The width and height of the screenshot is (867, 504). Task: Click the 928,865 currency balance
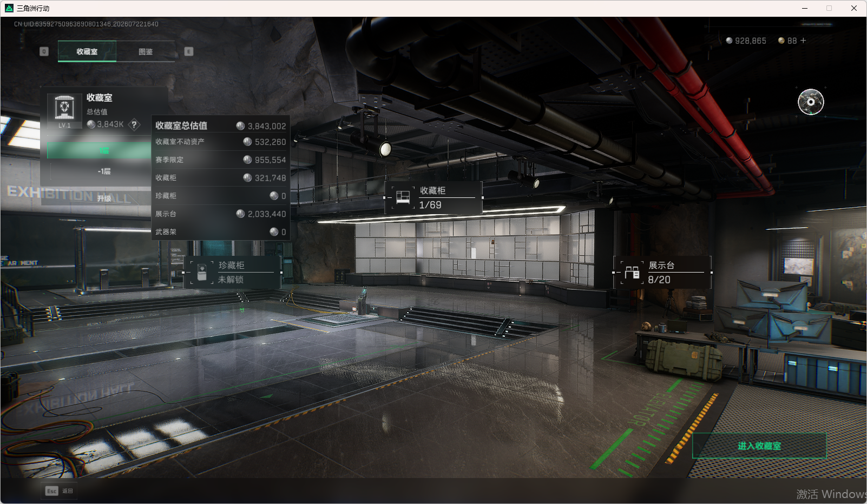pos(746,41)
